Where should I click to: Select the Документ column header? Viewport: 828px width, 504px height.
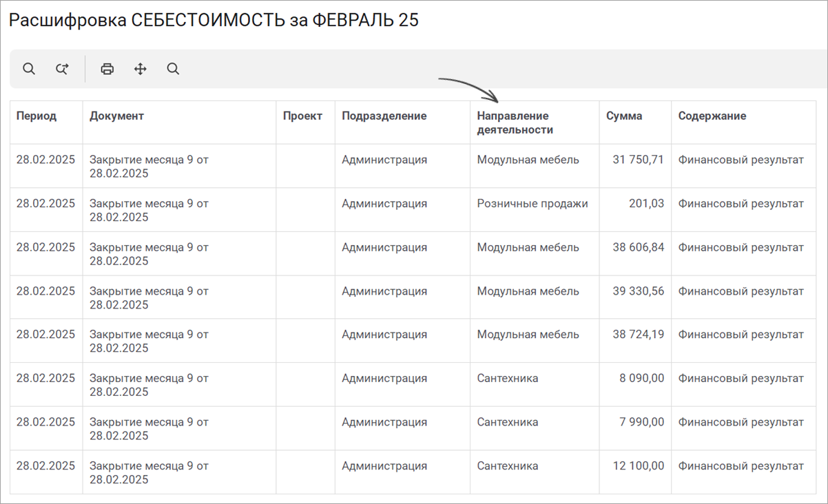point(179,123)
